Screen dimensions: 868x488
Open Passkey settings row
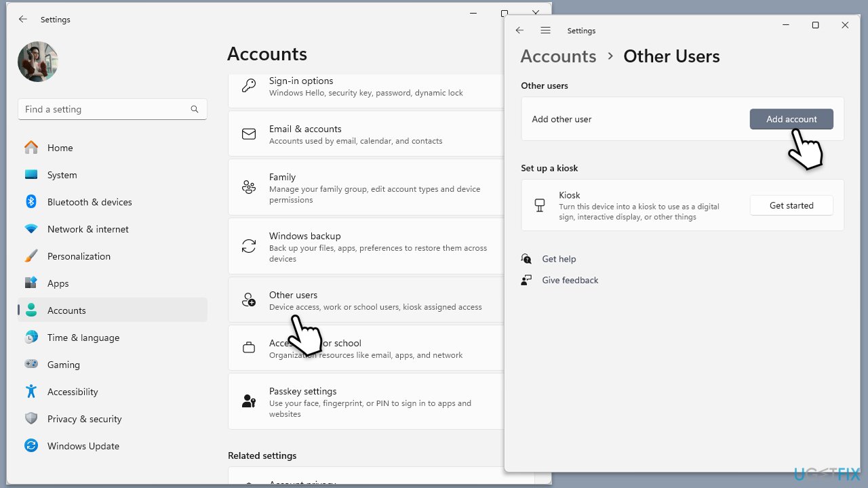point(365,401)
